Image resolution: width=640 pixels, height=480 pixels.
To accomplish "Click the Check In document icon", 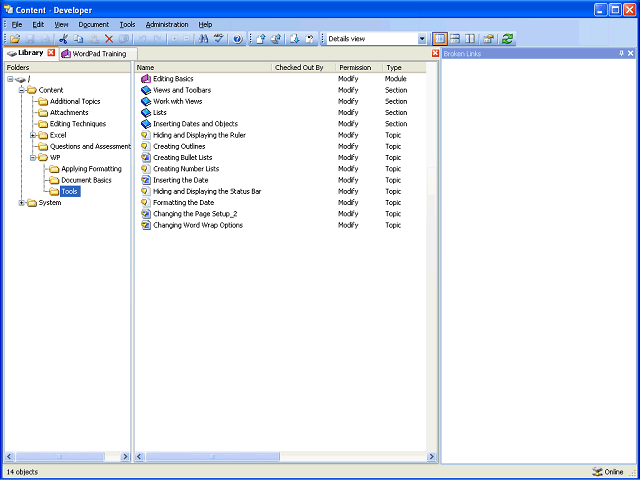I will point(261,39).
